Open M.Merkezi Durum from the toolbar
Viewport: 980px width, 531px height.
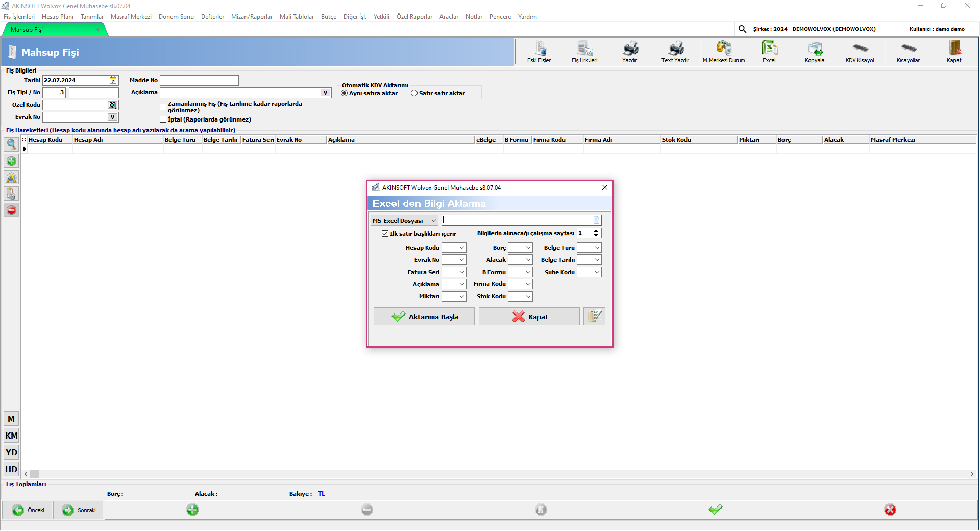[724, 52]
